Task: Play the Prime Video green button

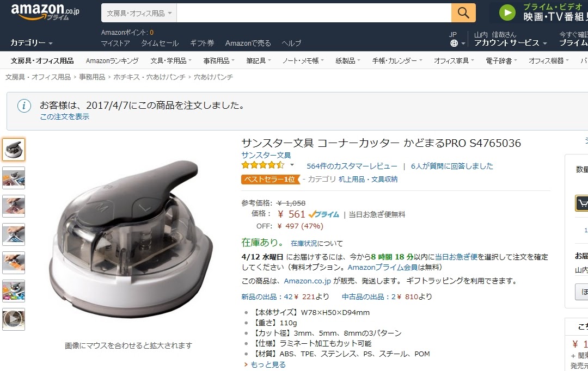Action: 507,13
